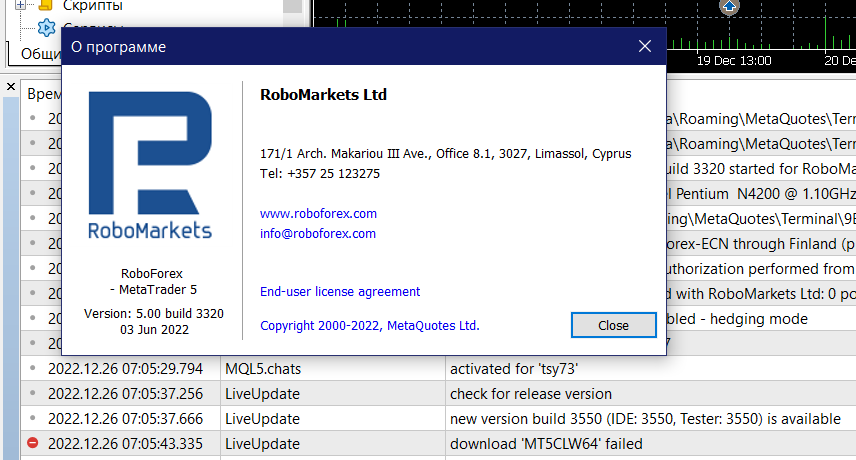Expand the Scripts tree node
Image resolution: width=856 pixels, height=460 pixels.
20,5
